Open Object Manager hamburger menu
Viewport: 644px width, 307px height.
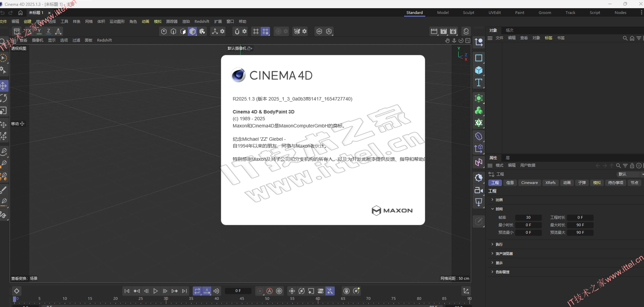tap(490, 38)
